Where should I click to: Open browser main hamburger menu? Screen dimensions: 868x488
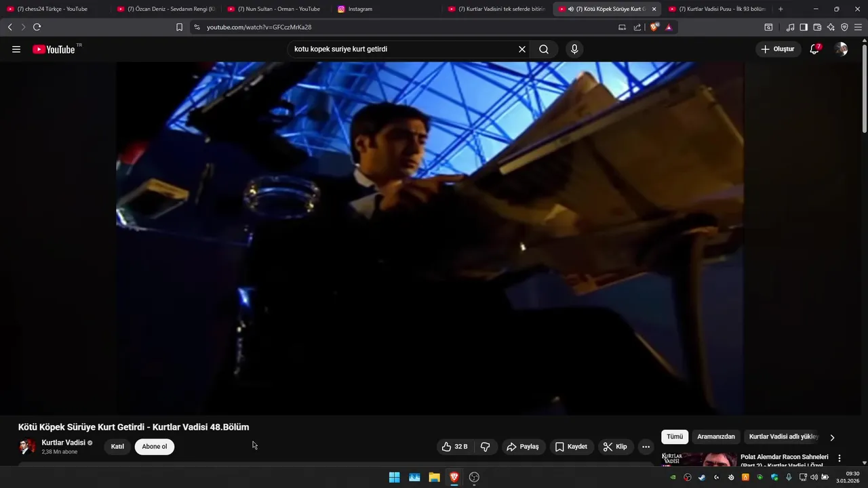(859, 27)
